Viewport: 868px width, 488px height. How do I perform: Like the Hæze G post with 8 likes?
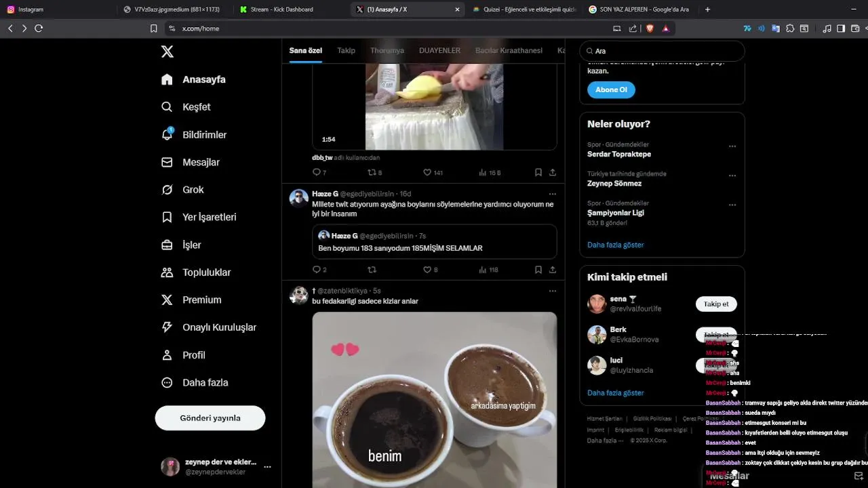coord(427,270)
